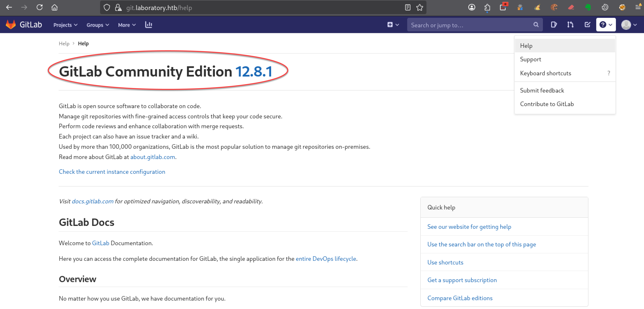The image size is (644, 309).
Task: Click Use the search bar link
Action: [x=481, y=244]
